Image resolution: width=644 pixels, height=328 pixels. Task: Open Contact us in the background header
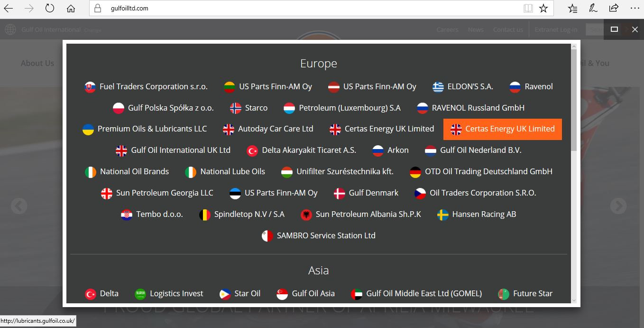508,29
